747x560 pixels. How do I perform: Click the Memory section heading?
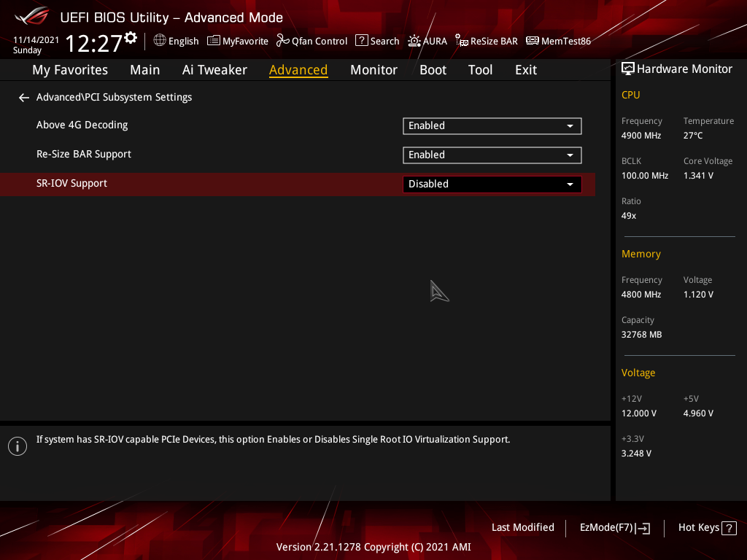coord(641,254)
